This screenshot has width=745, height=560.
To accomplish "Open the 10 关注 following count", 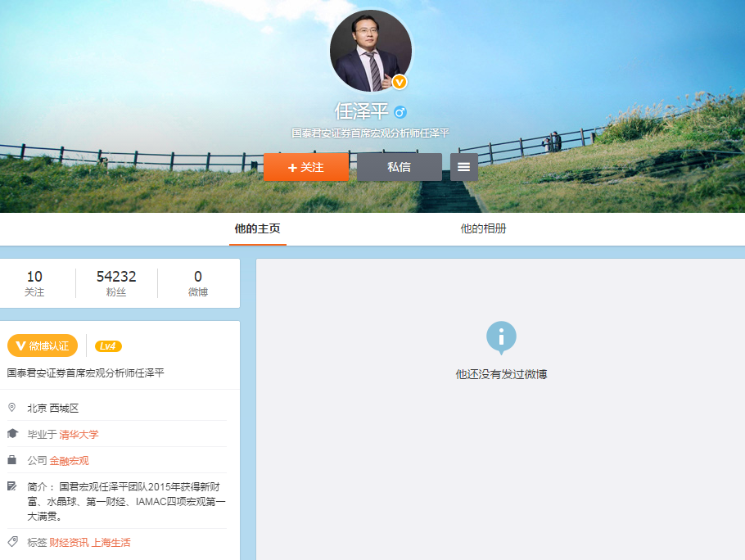I will point(34,283).
